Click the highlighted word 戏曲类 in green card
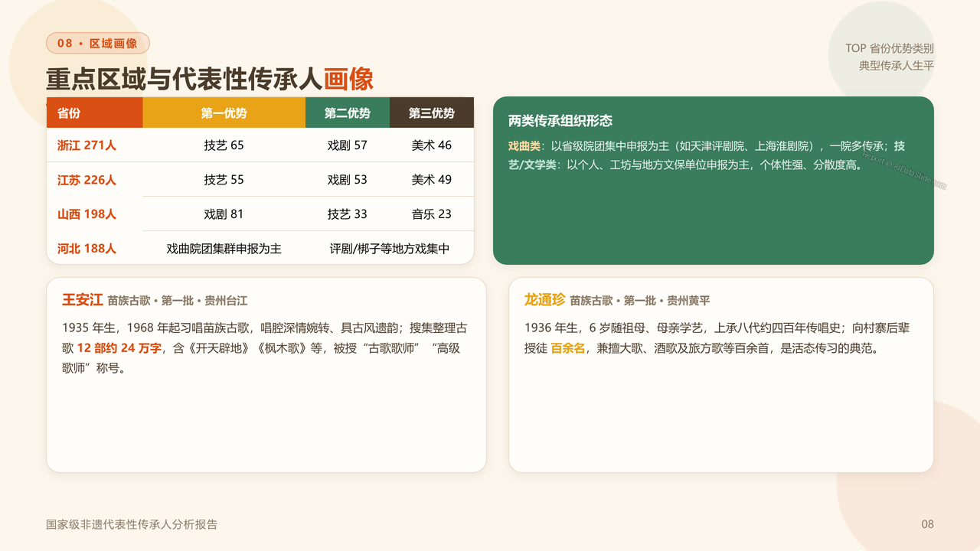Viewport: 980px width, 551px height. (x=524, y=145)
